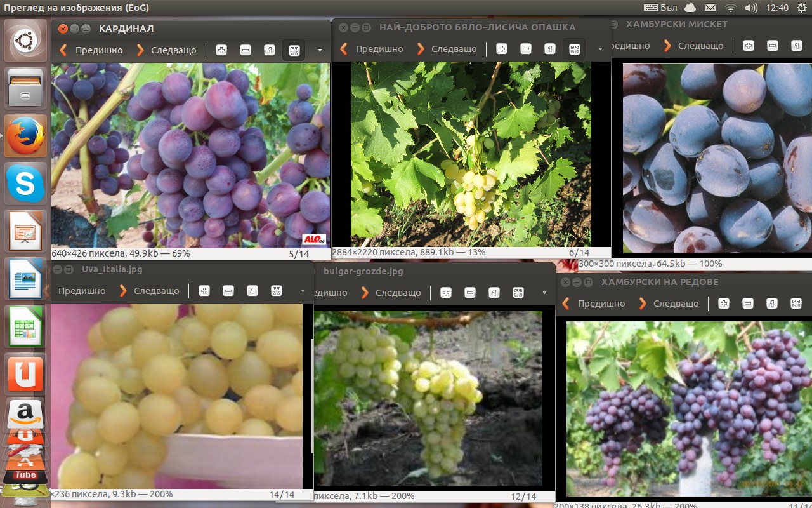Open the clock menu showing 12:40
This screenshot has height=508, width=812.
(x=777, y=8)
